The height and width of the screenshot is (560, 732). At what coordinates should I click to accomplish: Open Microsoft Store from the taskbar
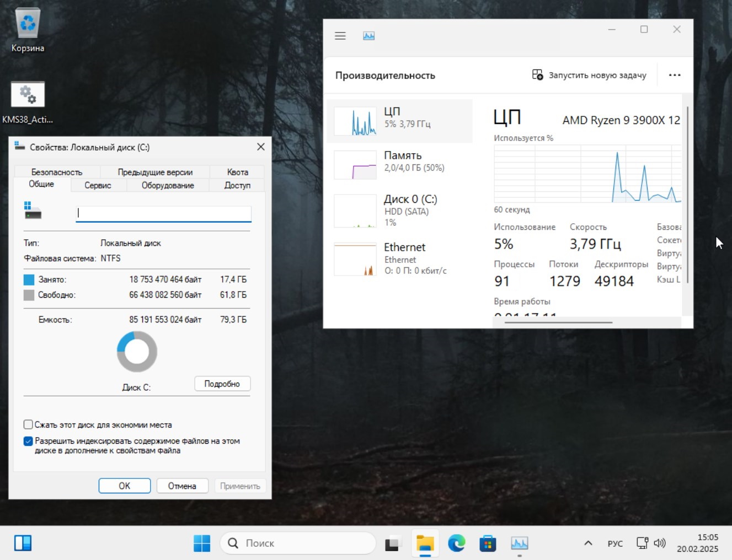click(x=488, y=543)
